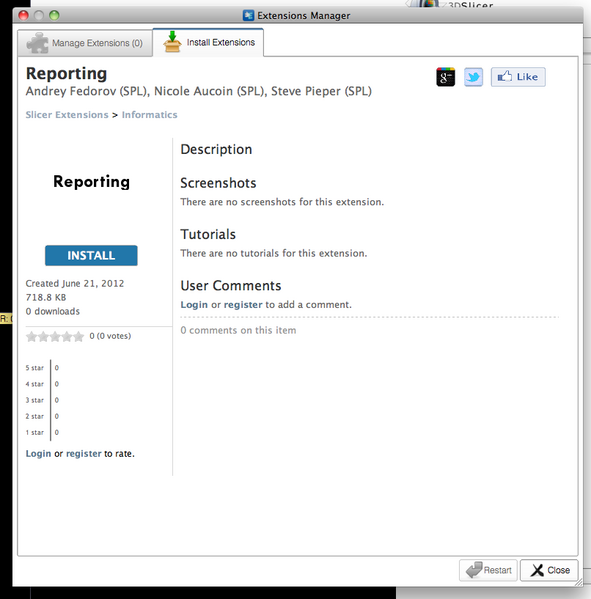
Task: Click the '0 downloads' text
Action: [53, 311]
